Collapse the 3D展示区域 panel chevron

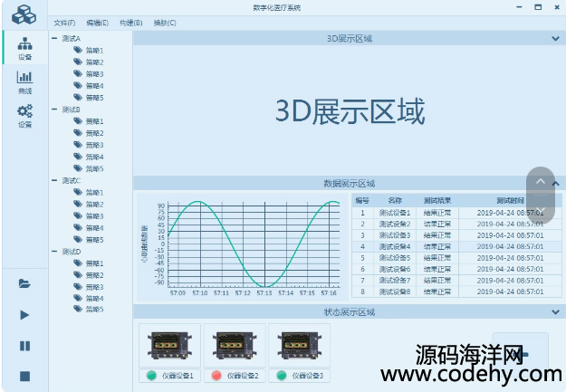[554, 39]
